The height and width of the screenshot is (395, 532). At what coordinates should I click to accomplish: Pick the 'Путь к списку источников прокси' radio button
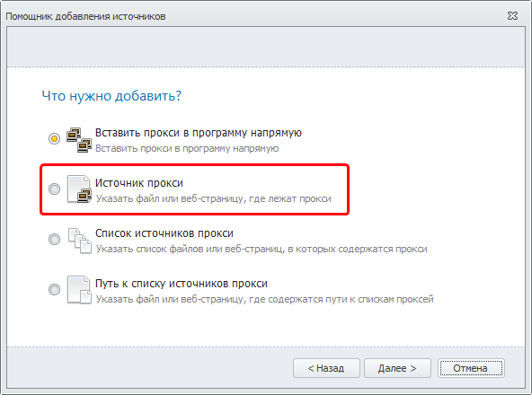(x=54, y=289)
